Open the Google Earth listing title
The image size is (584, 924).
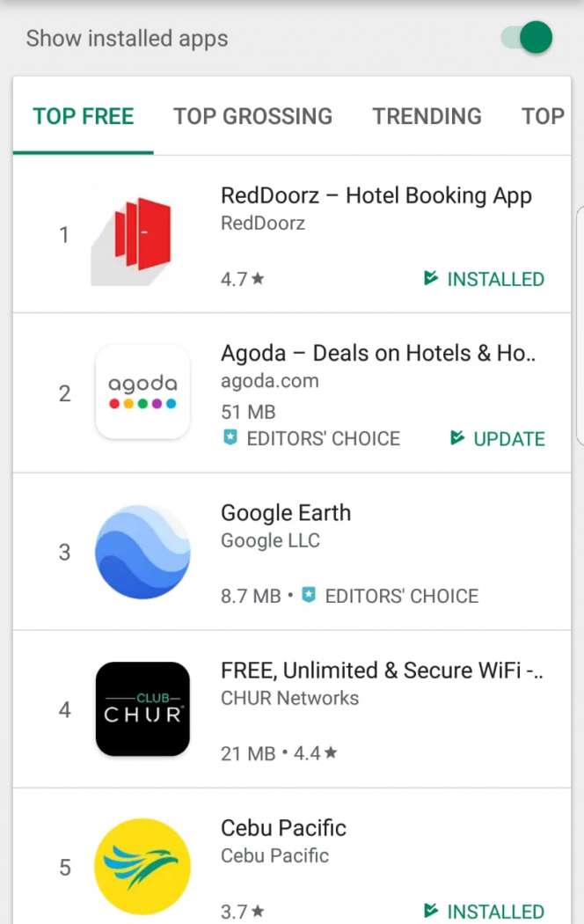tap(286, 513)
